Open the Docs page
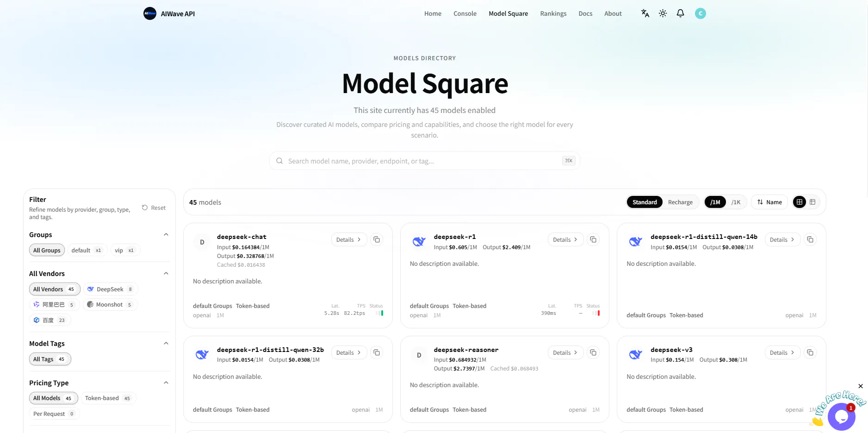This screenshot has width=868, height=433. 585,13
